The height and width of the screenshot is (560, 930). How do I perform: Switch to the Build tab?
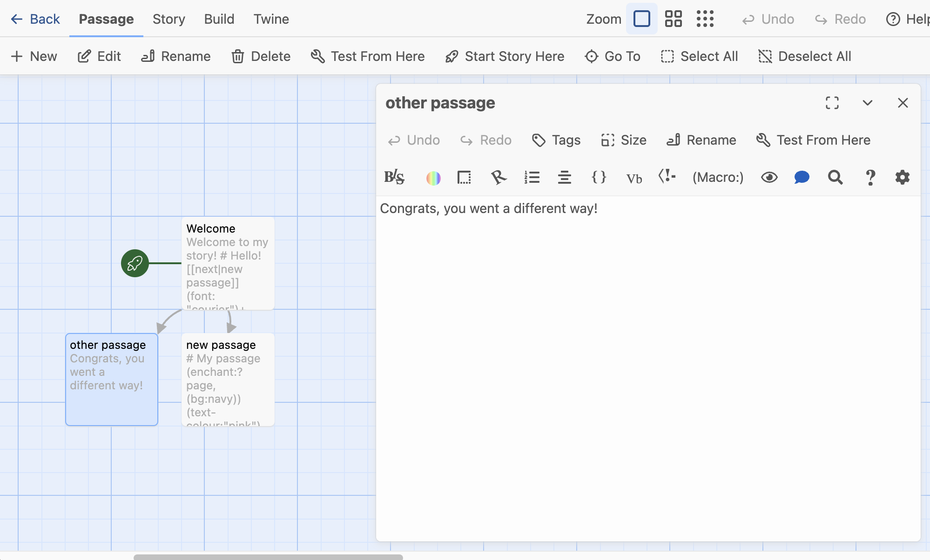(x=219, y=19)
